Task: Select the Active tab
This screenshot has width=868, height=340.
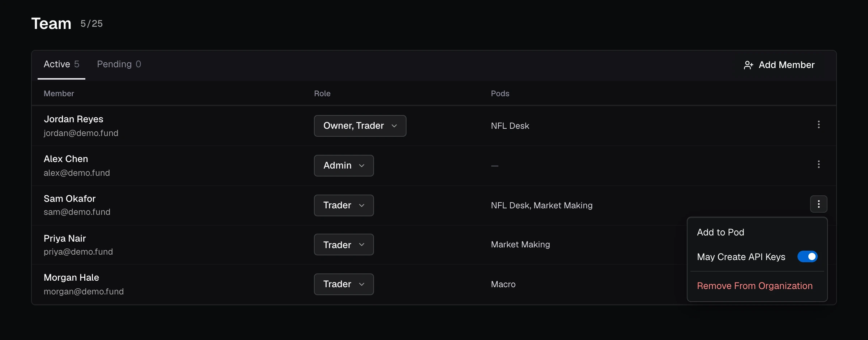Action: [x=61, y=64]
